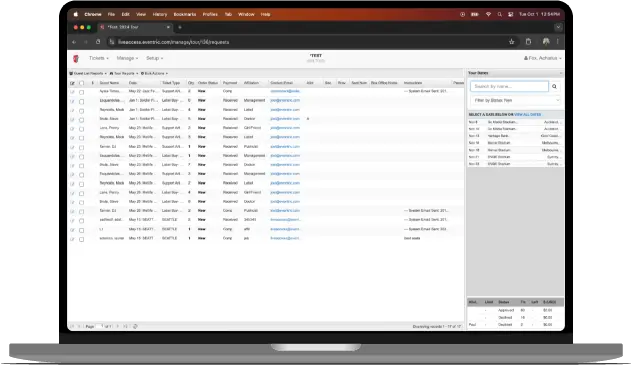Bookmark this page with the star icon
Image resolution: width=632 pixels, height=366 pixels.
(x=511, y=42)
